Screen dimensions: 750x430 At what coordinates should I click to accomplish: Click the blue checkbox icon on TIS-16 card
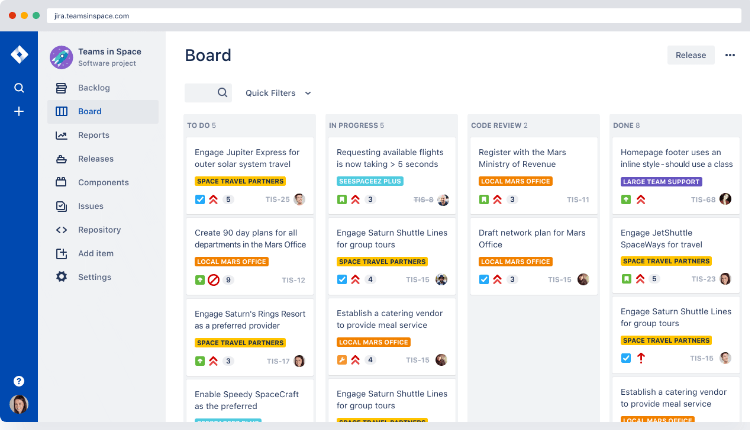(626, 358)
